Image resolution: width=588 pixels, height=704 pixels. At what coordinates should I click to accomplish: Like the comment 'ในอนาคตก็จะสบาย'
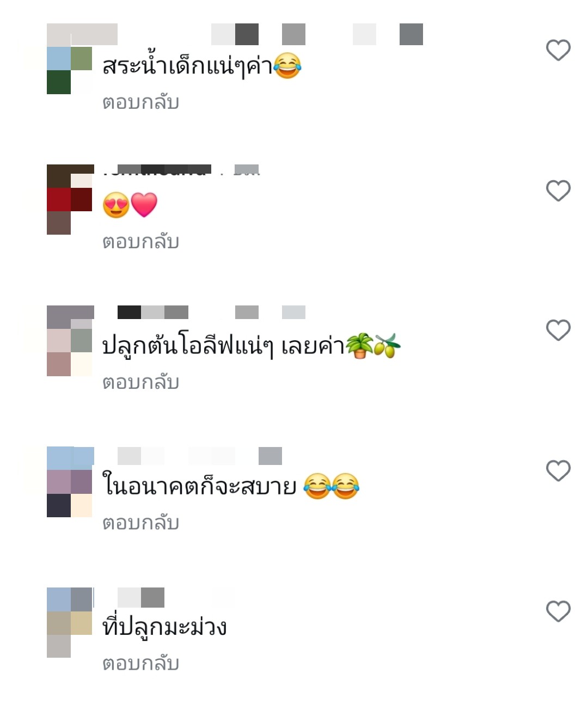click(558, 470)
